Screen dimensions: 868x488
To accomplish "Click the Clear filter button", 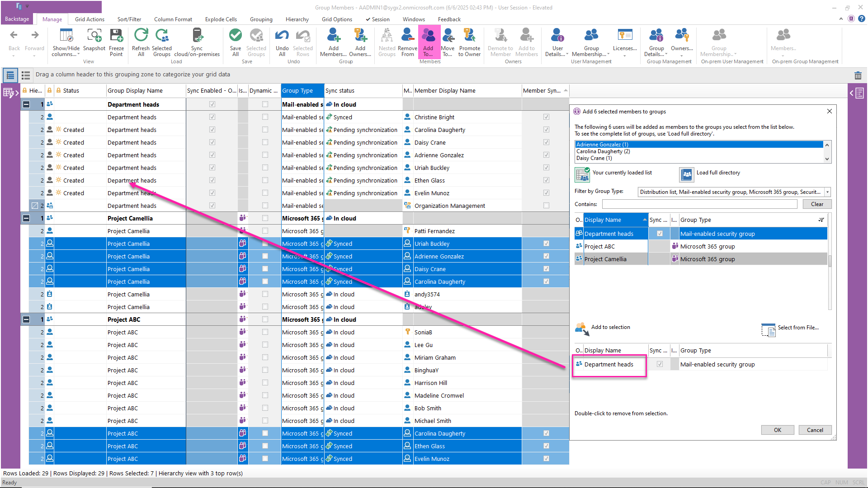I will pos(817,204).
